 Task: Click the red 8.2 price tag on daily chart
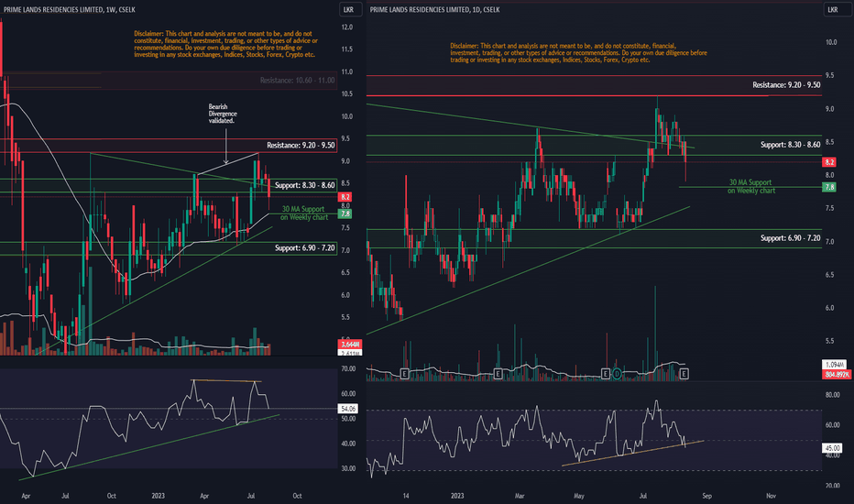tap(829, 162)
